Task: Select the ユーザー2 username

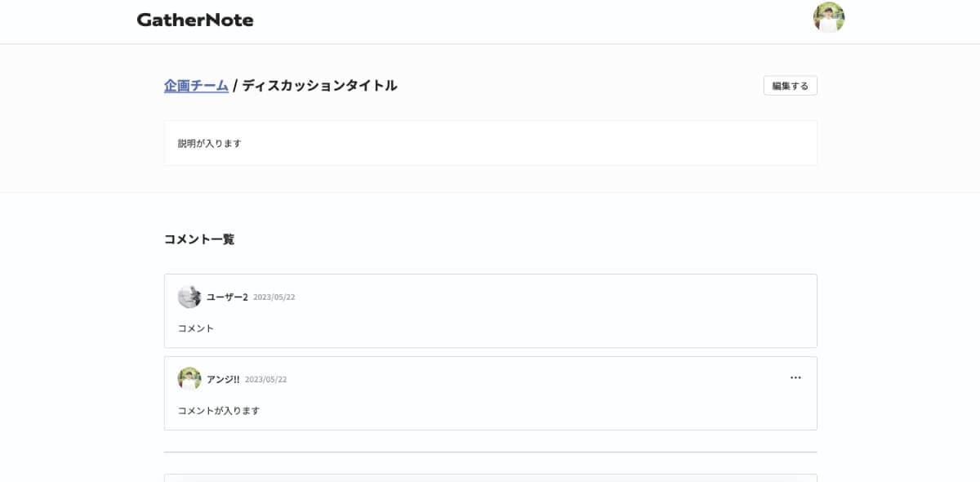Action: click(227, 297)
